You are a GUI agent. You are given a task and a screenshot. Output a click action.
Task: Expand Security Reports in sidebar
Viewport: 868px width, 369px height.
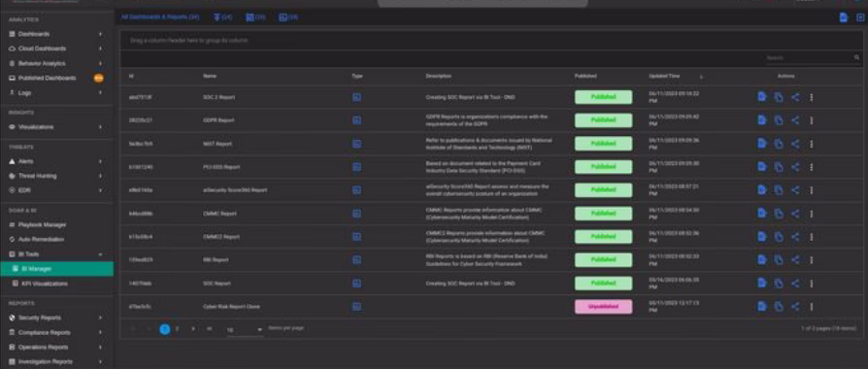click(x=100, y=319)
